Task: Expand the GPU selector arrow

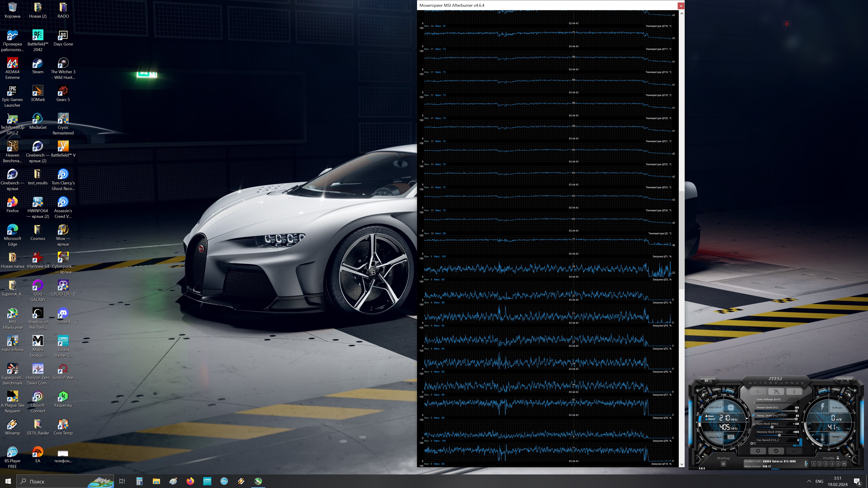Action: (x=808, y=464)
